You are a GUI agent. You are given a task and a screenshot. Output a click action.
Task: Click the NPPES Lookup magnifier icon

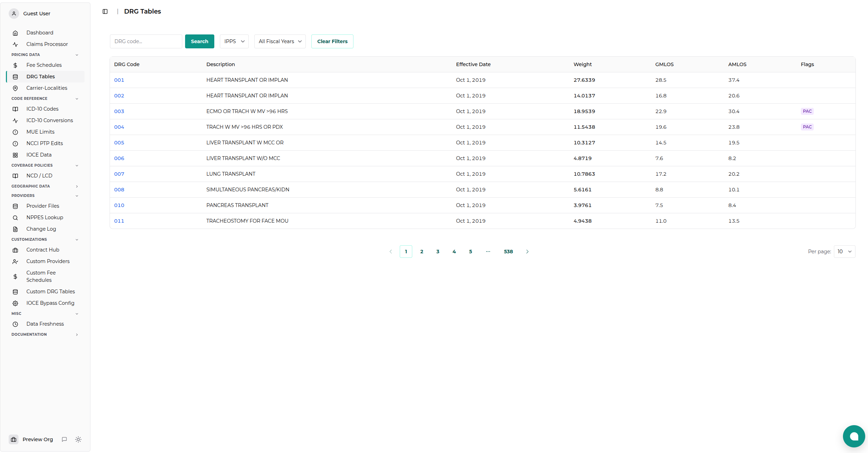(x=15, y=218)
